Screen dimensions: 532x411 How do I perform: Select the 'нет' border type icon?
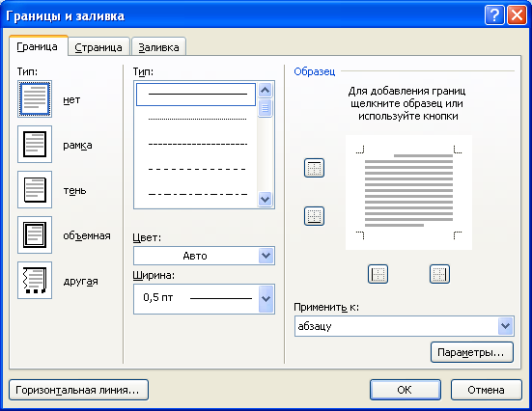[35, 99]
